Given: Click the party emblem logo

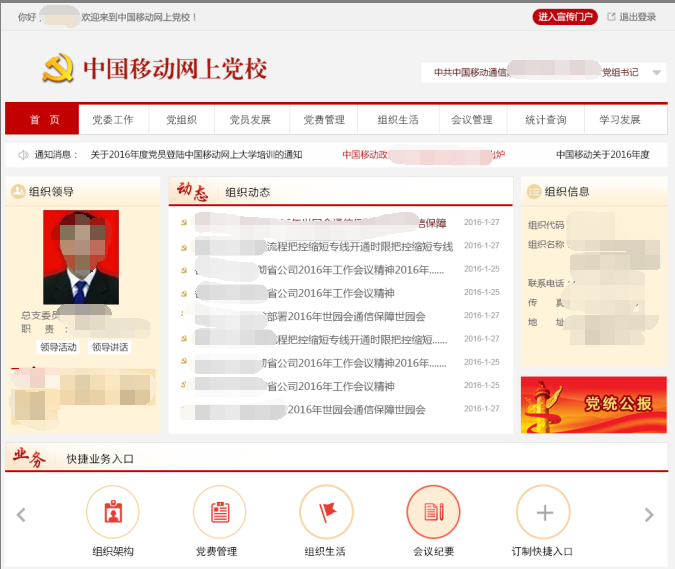Looking at the screenshot, I should click(x=58, y=68).
